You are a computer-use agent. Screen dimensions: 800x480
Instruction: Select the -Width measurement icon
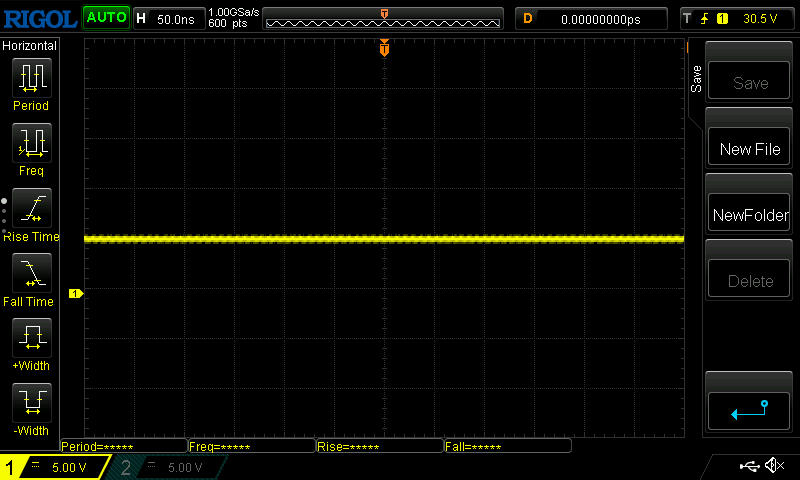click(31, 403)
